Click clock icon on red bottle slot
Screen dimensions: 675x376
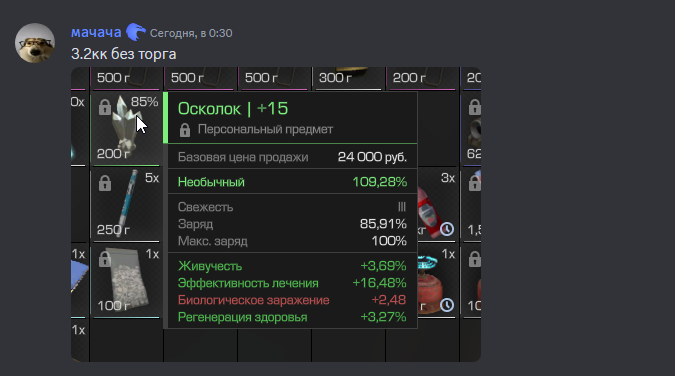pyautogui.click(x=447, y=229)
